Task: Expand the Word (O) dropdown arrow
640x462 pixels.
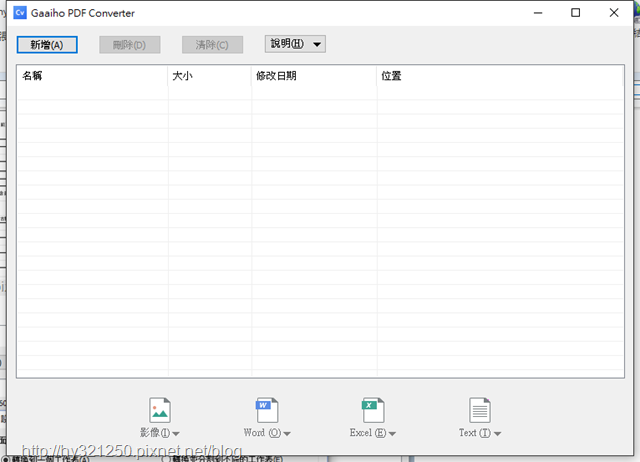Action: point(287,434)
